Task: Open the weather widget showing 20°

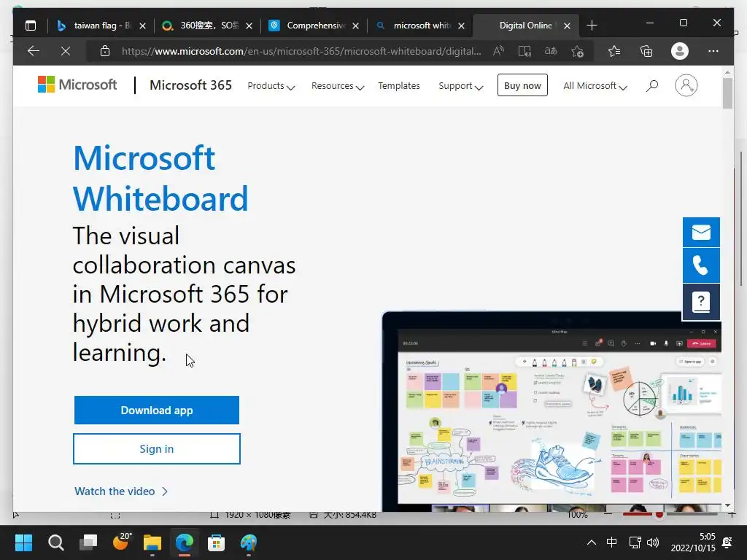Action: click(x=122, y=542)
